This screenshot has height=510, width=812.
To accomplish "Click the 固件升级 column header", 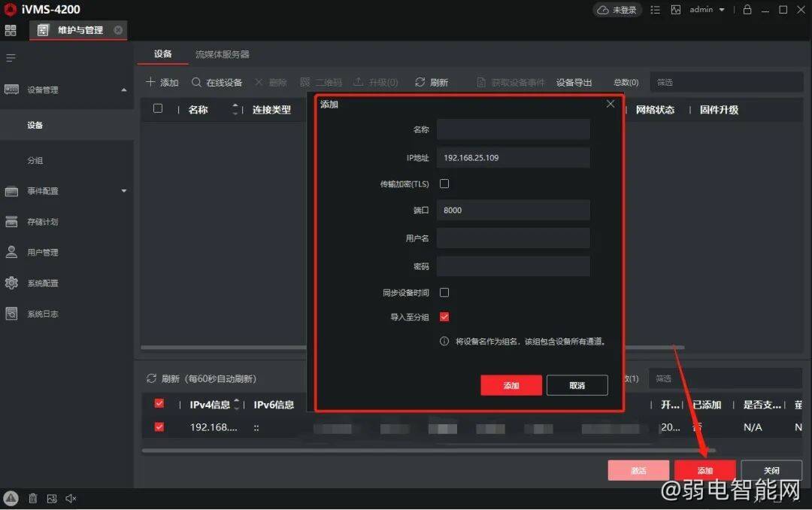I will [719, 110].
